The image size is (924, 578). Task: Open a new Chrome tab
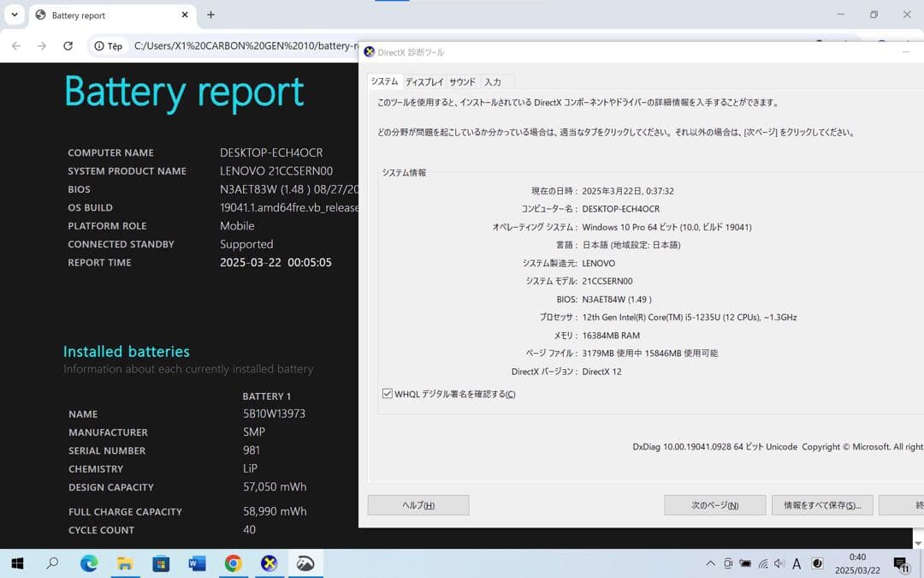211,15
